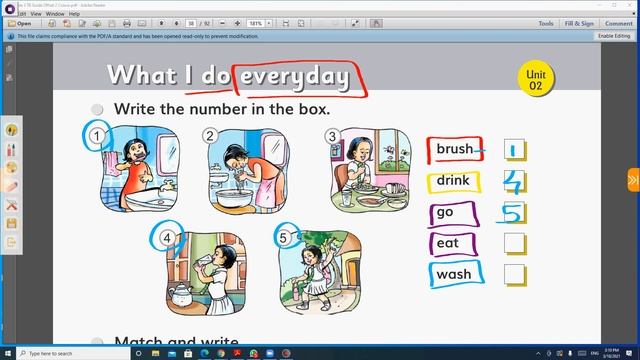Click the edit page toolbar icon with pencil
The width and height of the screenshot is (640, 360).
[x=82, y=23]
